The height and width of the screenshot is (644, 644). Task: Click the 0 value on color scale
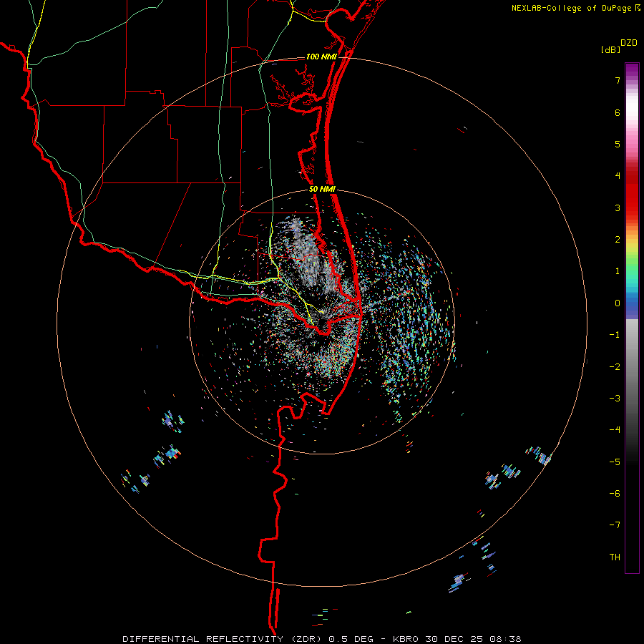click(x=618, y=303)
